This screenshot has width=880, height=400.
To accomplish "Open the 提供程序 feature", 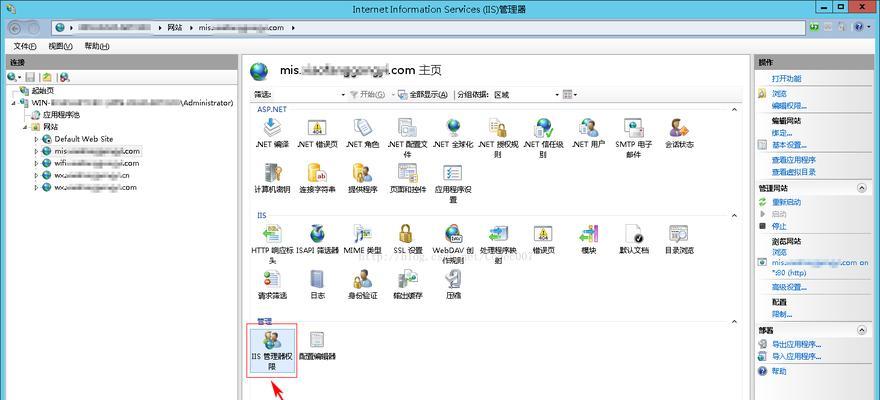I will 362,178.
